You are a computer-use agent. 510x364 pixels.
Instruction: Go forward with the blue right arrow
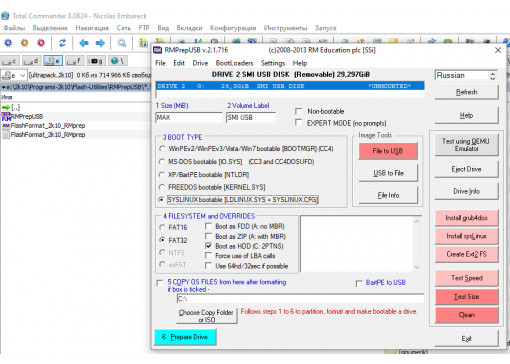click(100, 43)
